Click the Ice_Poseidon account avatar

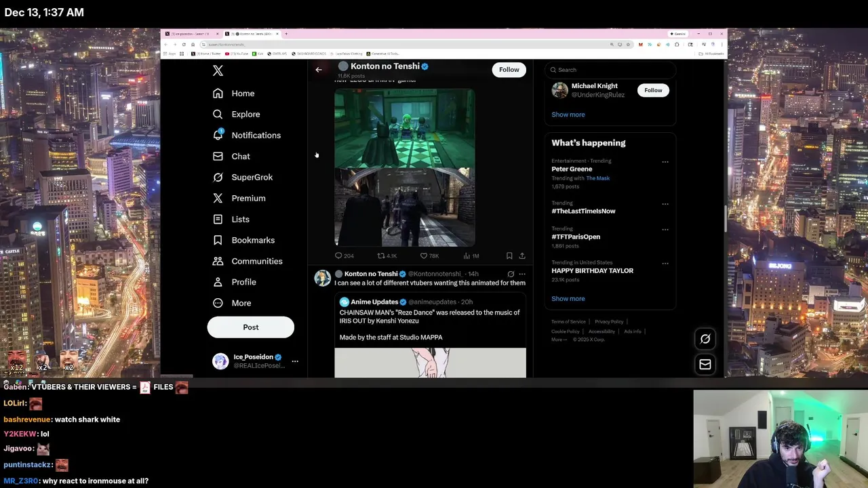coord(220,361)
